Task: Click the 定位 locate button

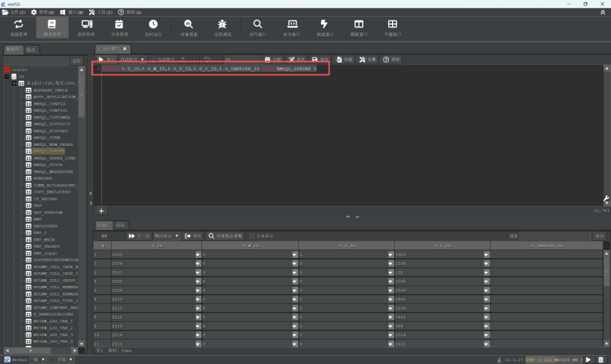Action: coord(77,60)
